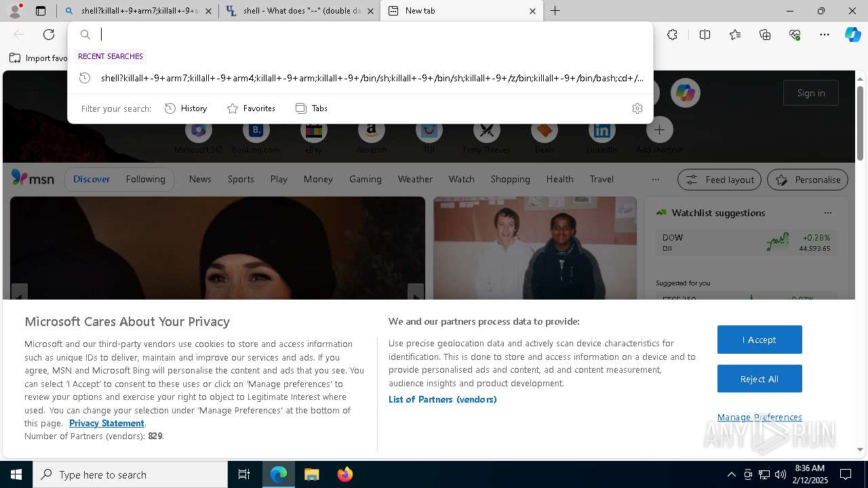Screen dimensions: 868x488
Task: Click Reject All on privacy banner
Action: [759, 379]
